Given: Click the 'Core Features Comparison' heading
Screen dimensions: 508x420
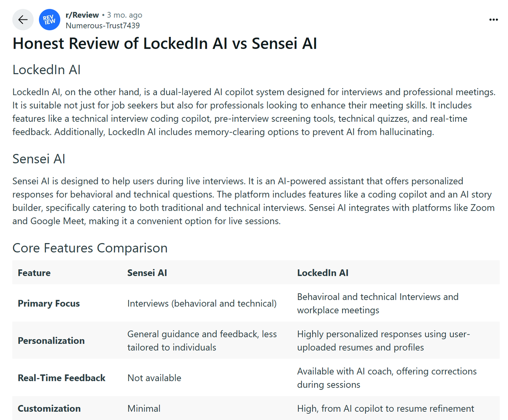Looking at the screenshot, I should point(90,248).
